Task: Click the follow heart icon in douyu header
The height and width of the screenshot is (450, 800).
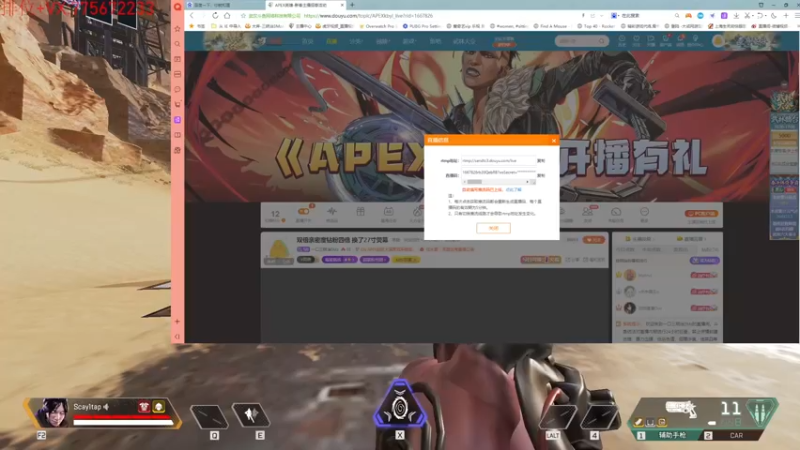Action: (636, 40)
